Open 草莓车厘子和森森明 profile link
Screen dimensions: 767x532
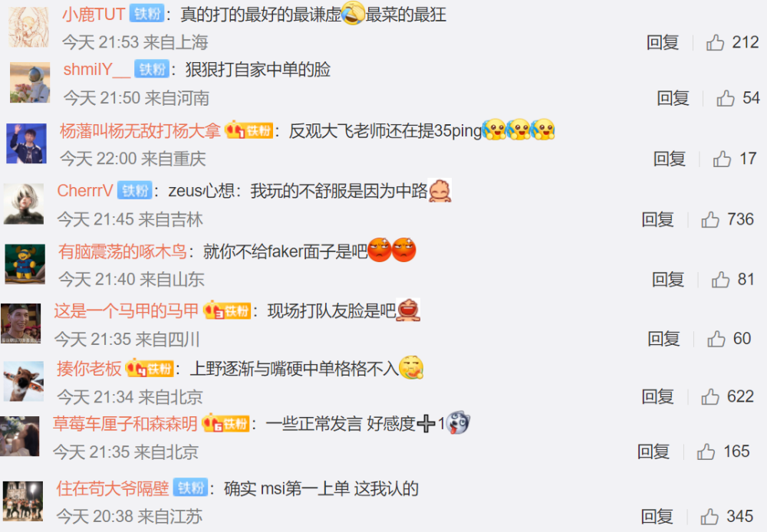(x=125, y=423)
